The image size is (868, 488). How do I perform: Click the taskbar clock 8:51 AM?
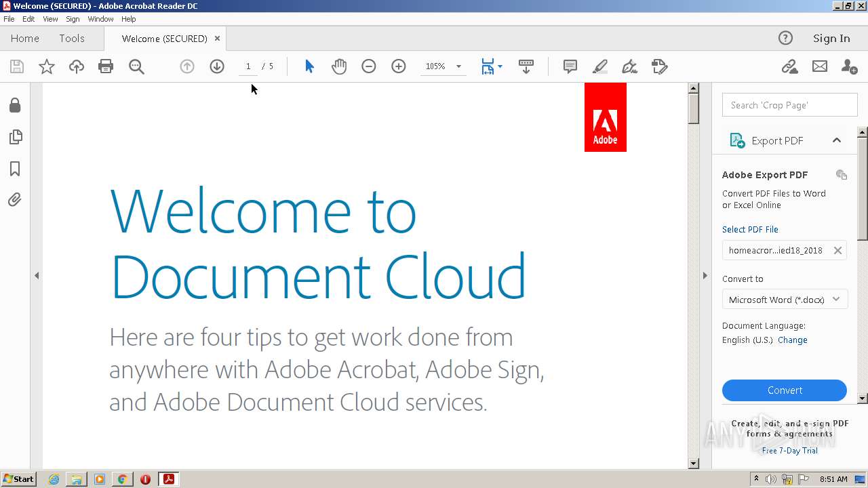click(833, 479)
